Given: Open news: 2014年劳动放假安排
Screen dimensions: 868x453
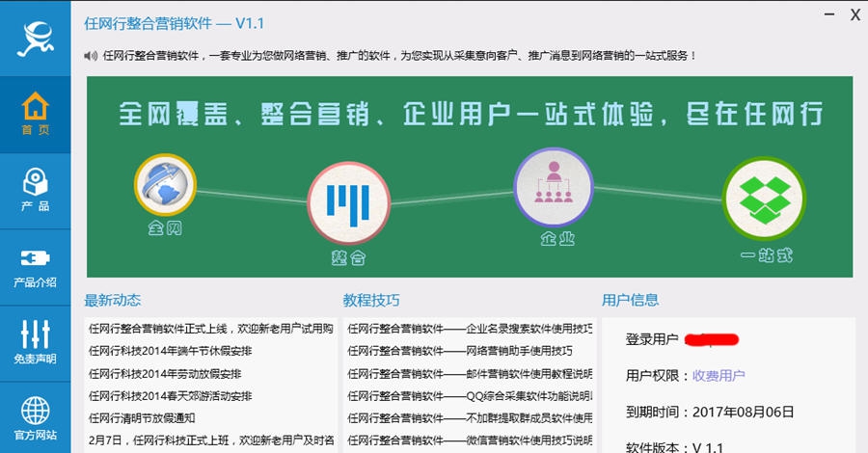Looking at the screenshot, I should click(x=165, y=373).
